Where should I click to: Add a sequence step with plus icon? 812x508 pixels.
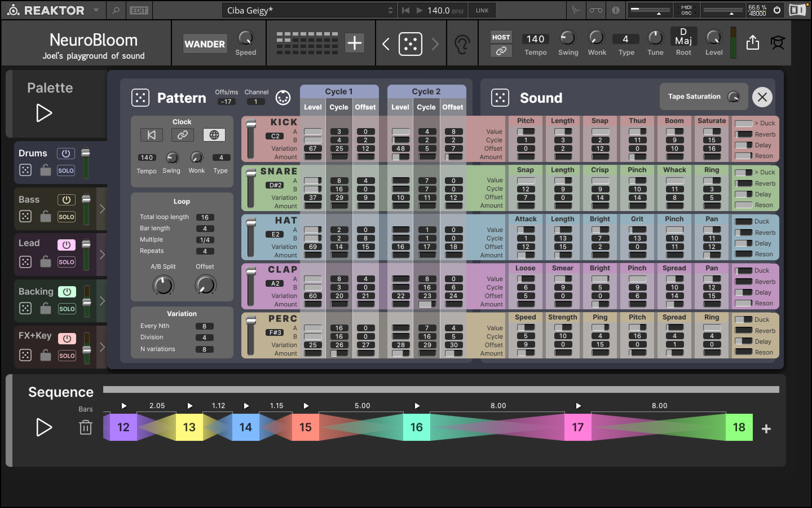pyautogui.click(x=766, y=429)
